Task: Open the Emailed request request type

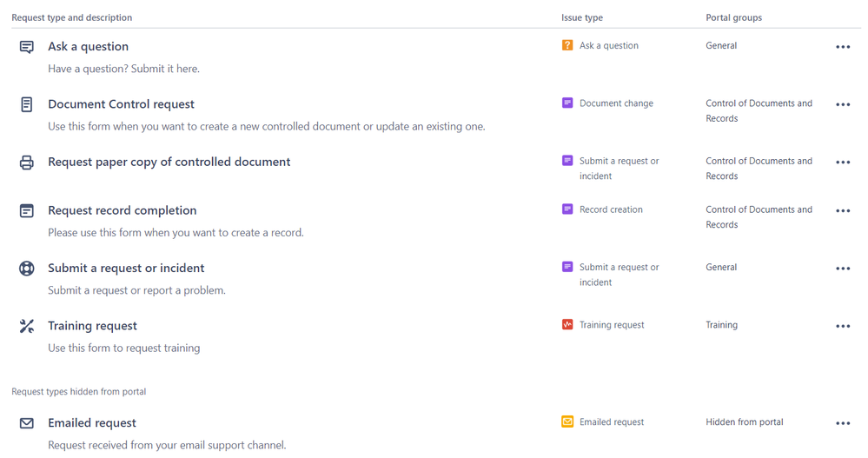Action: (x=92, y=423)
